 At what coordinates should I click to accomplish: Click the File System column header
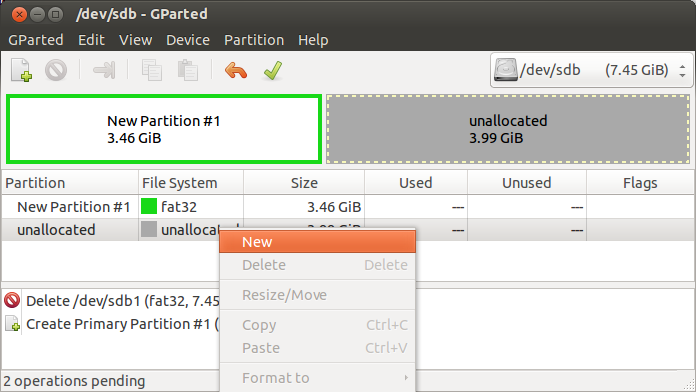pos(191,183)
